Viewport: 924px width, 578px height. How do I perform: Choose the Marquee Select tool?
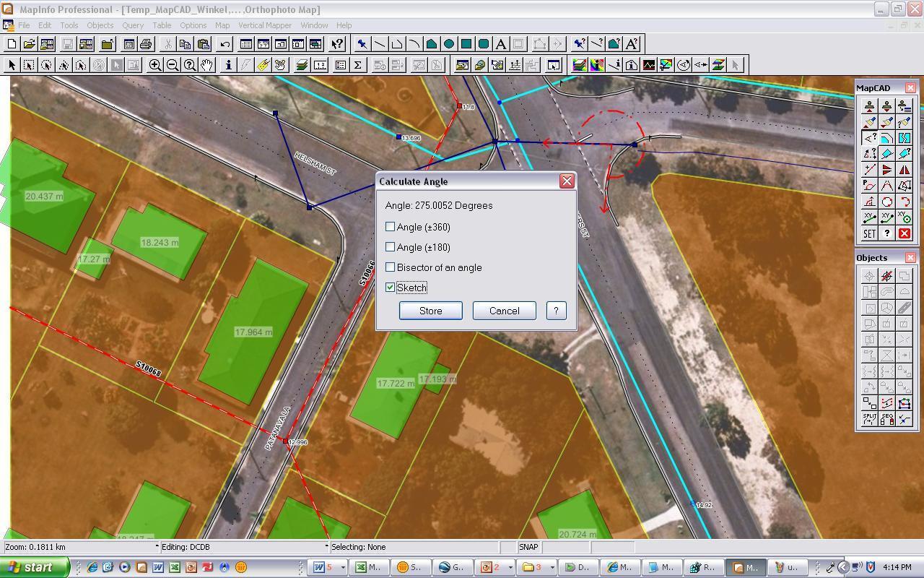tap(29, 65)
